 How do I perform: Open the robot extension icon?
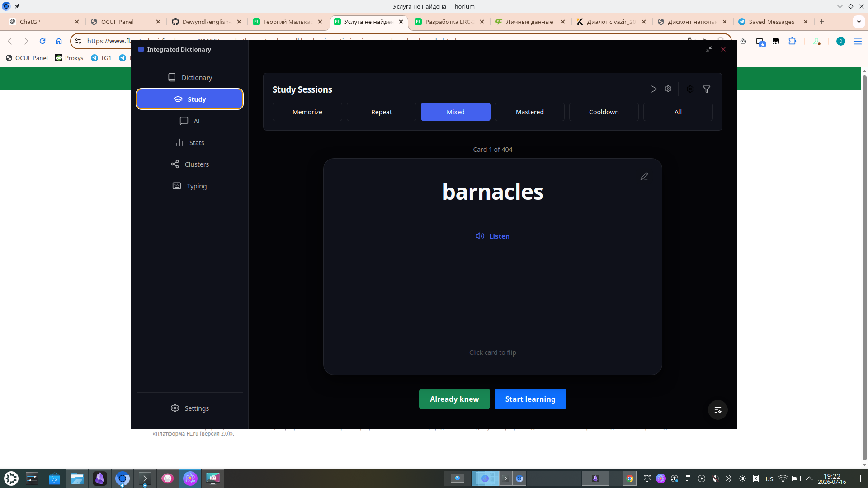pos(743,41)
